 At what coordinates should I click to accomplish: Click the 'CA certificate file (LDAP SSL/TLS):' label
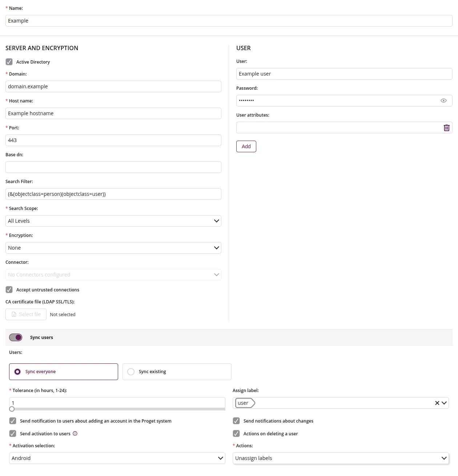coord(40,302)
